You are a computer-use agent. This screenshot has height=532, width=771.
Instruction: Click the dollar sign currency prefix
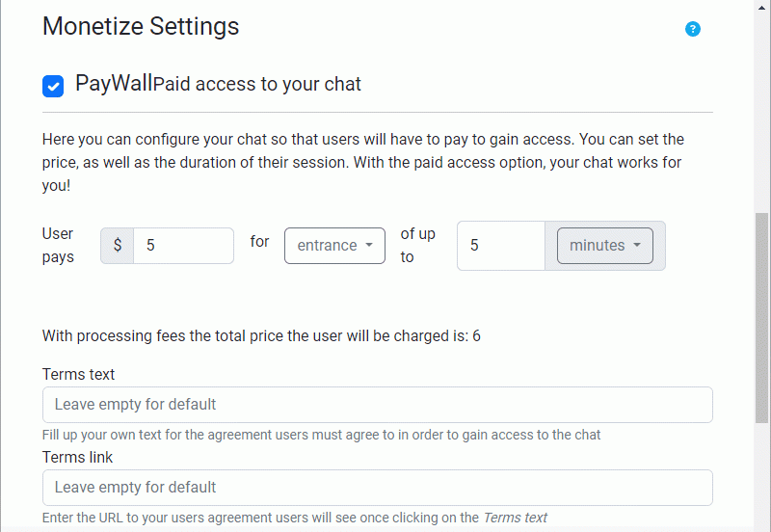pyautogui.click(x=118, y=246)
